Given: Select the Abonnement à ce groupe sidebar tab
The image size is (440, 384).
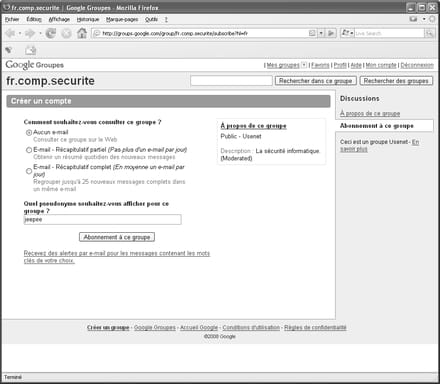Looking at the screenshot, I should pyautogui.click(x=384, y=126).
